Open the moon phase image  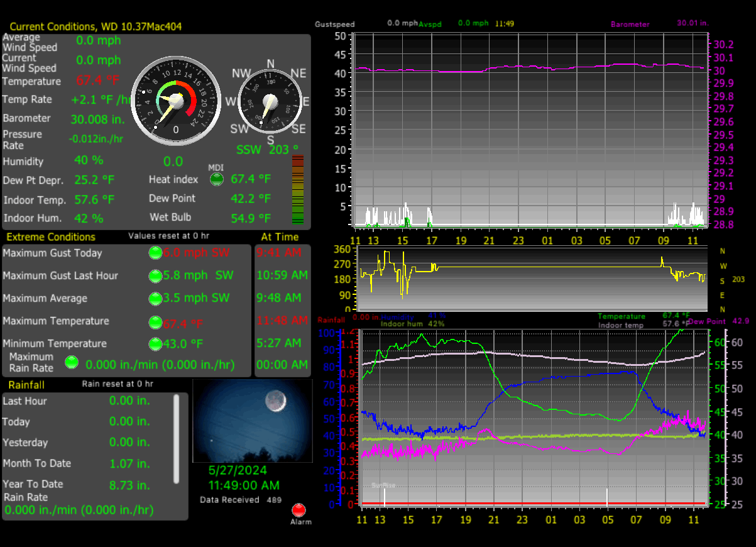point(252,420)
